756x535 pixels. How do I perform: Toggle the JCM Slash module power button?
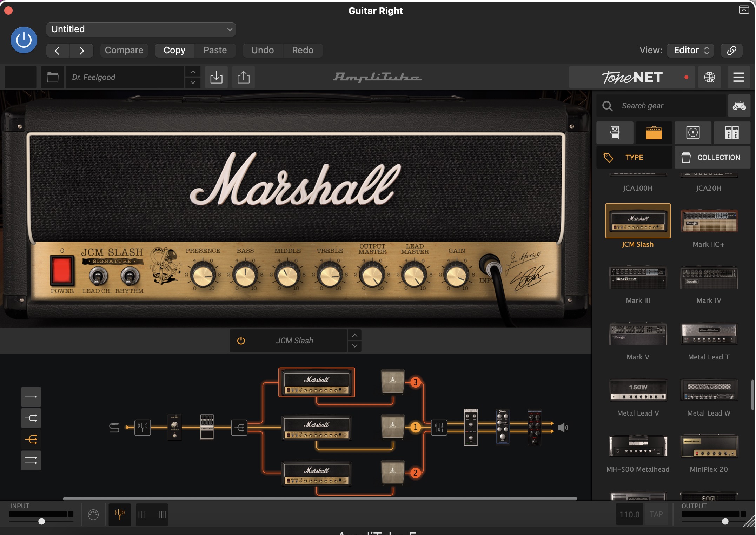pos(241,341)
